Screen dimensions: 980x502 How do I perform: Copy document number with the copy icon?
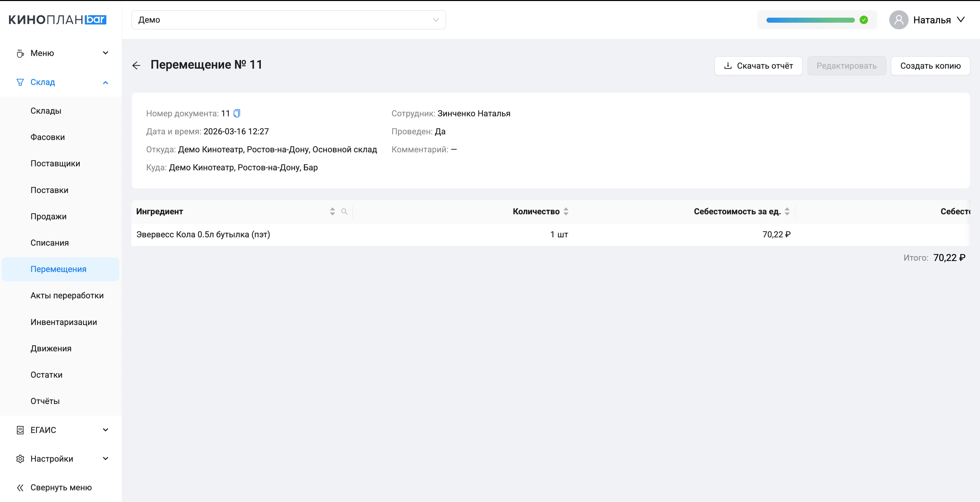point(236,113)
